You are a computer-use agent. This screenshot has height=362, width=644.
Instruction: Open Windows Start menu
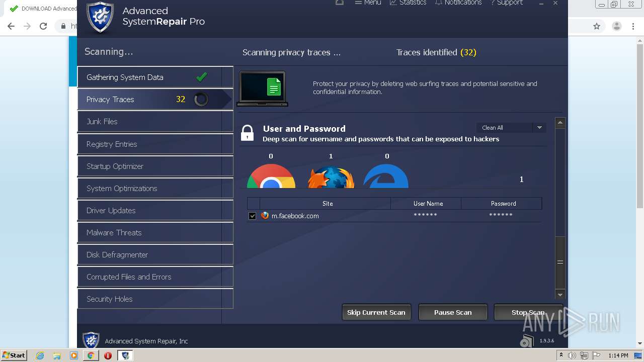[14, 355]
